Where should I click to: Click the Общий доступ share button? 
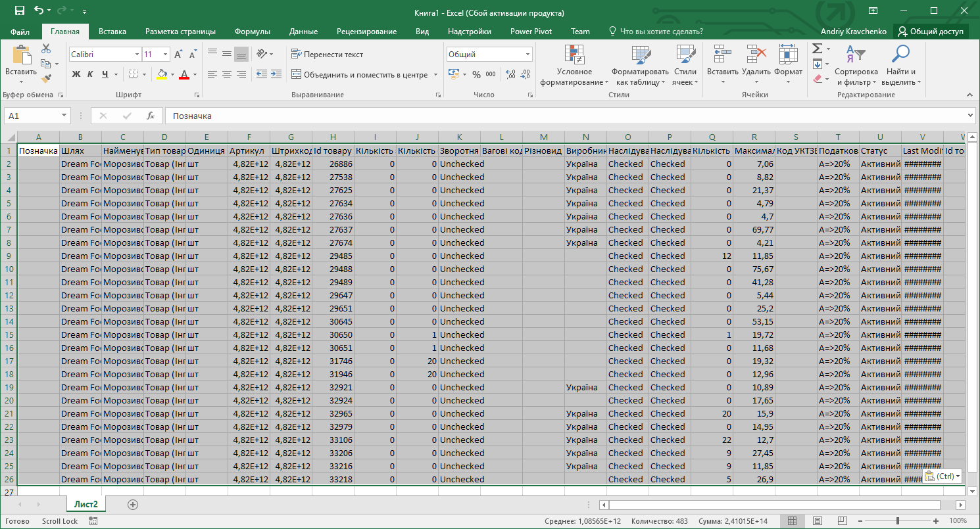tap(931, 32)
